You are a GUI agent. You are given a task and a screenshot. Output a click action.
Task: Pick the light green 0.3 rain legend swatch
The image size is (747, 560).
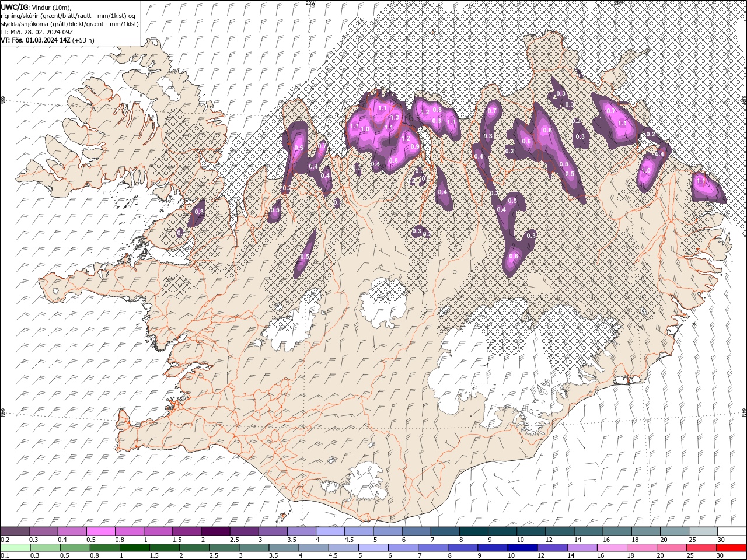tap(45, 548)
